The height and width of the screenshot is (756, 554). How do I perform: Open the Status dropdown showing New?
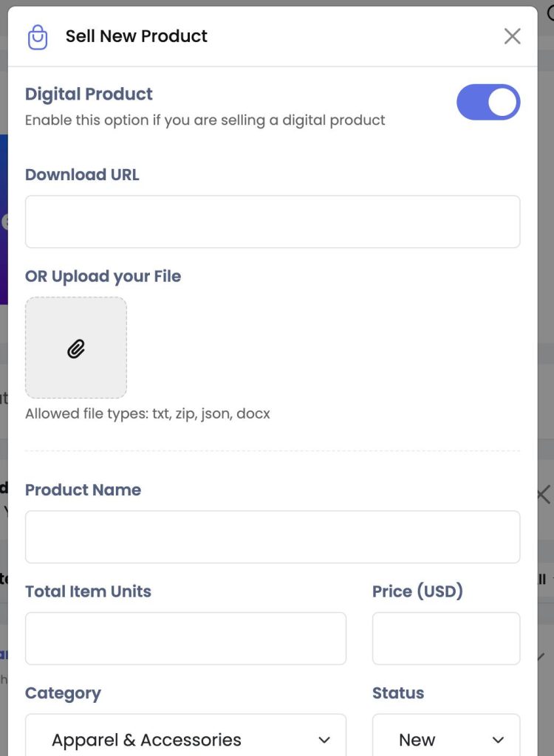pos(446,738)
